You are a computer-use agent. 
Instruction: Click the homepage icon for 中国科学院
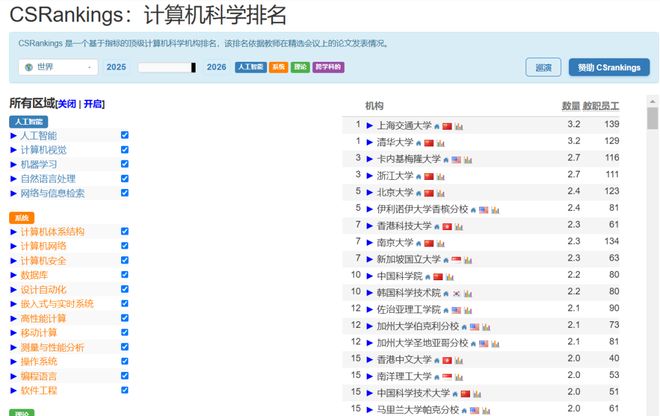426,276
